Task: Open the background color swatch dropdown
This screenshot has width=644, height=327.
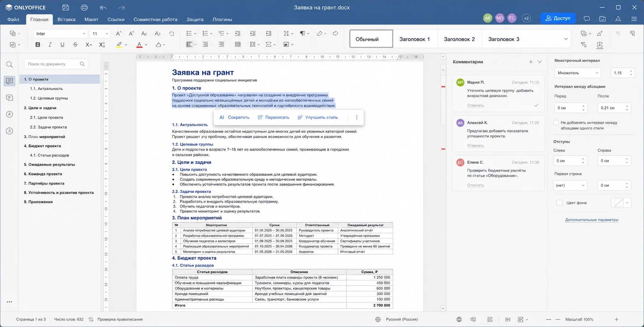Action: [x=621, y=203]
